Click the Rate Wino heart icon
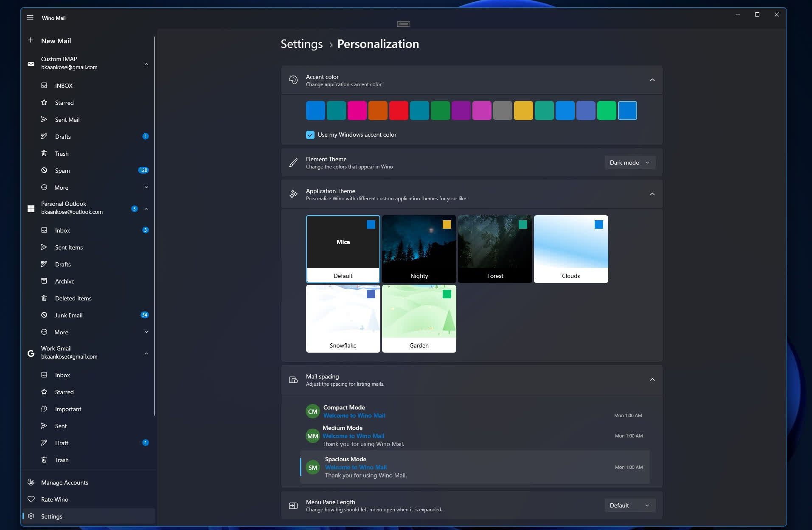The width and height of the screenshot is (812, 530). click(x=31, y=499)
